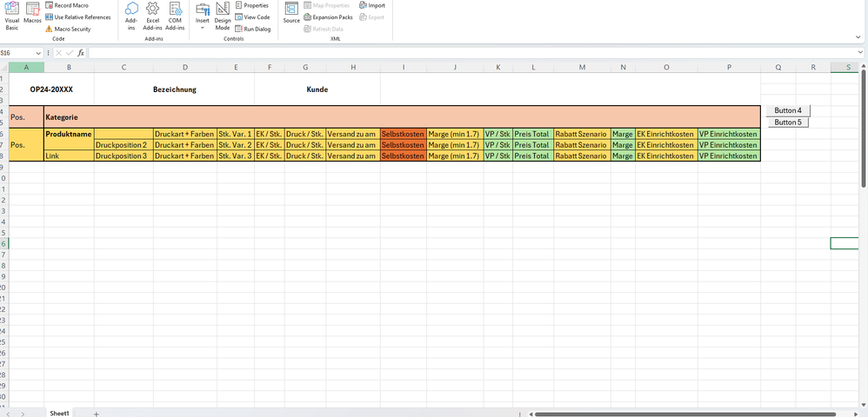Select Rabatt Szenario cell in row 6
868x417 pixels.
583,134
